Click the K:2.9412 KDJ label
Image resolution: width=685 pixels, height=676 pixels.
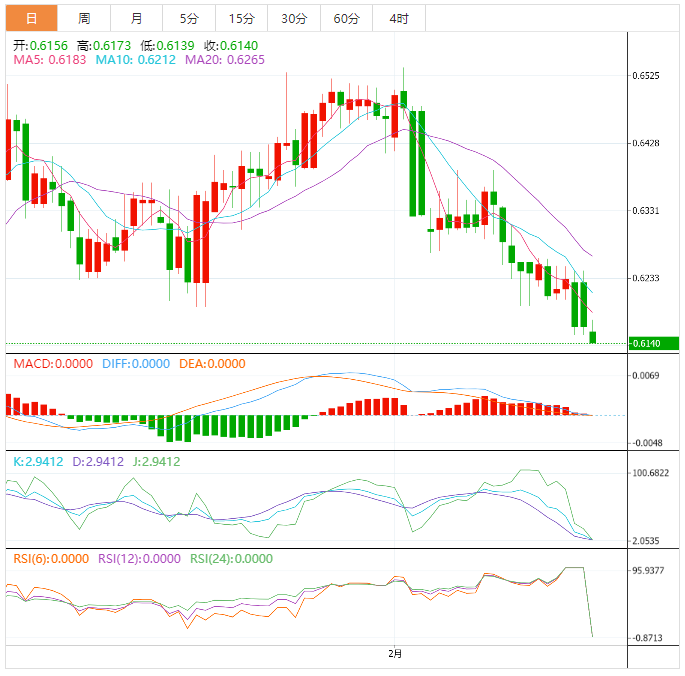click(x=38, y=461)
